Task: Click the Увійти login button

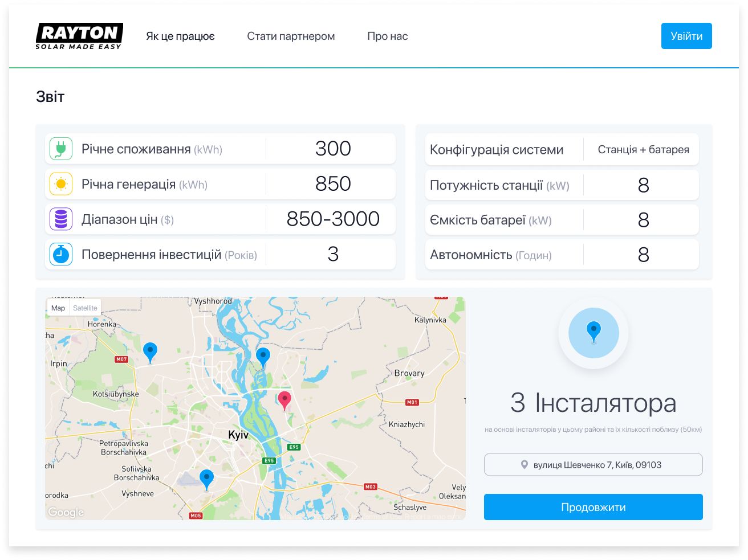Action: 686,35
